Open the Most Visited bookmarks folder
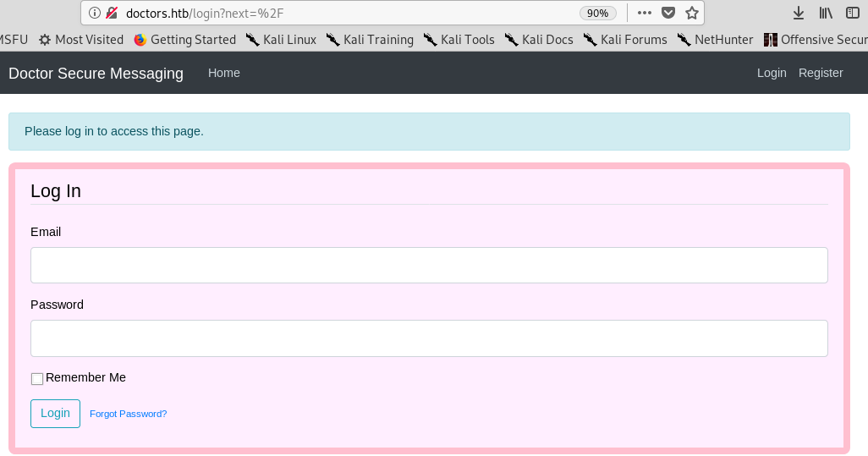Screen dimensions: 868x456 81,39
